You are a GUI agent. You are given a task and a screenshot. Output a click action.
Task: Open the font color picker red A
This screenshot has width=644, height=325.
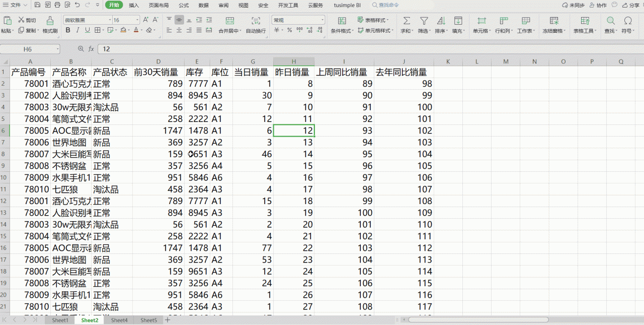[136, 30]
